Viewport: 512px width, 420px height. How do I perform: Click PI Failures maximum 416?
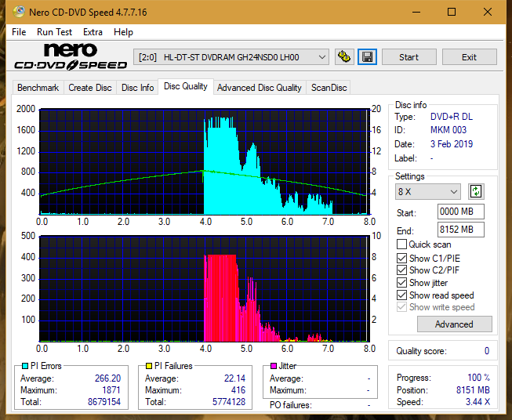click(x=238, y=390)
